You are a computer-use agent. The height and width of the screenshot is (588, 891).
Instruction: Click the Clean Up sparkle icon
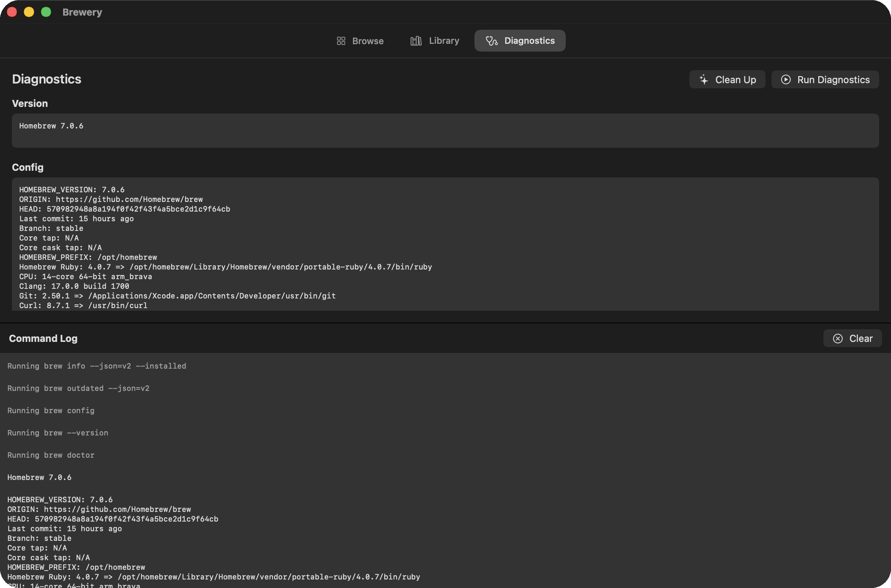(704, 79)
